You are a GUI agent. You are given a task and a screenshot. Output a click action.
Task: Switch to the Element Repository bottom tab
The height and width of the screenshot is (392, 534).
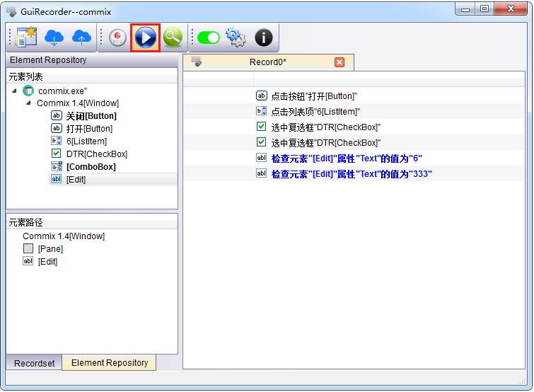(110, 363)
